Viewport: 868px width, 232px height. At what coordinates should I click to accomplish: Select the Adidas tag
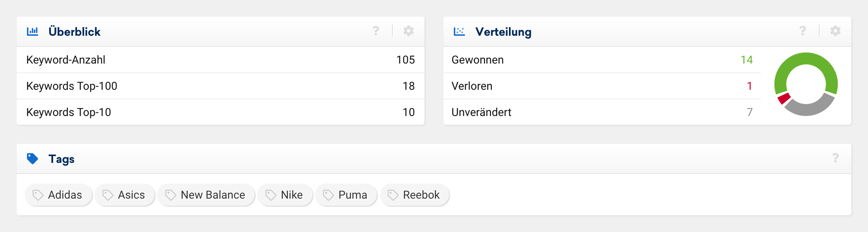(58, 195)
